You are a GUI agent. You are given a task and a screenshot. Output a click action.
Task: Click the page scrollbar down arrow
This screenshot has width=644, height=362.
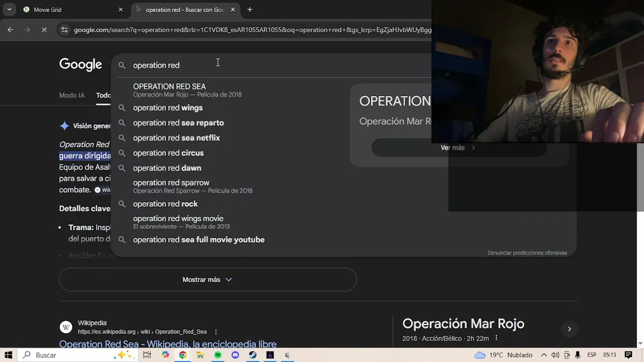640,343
